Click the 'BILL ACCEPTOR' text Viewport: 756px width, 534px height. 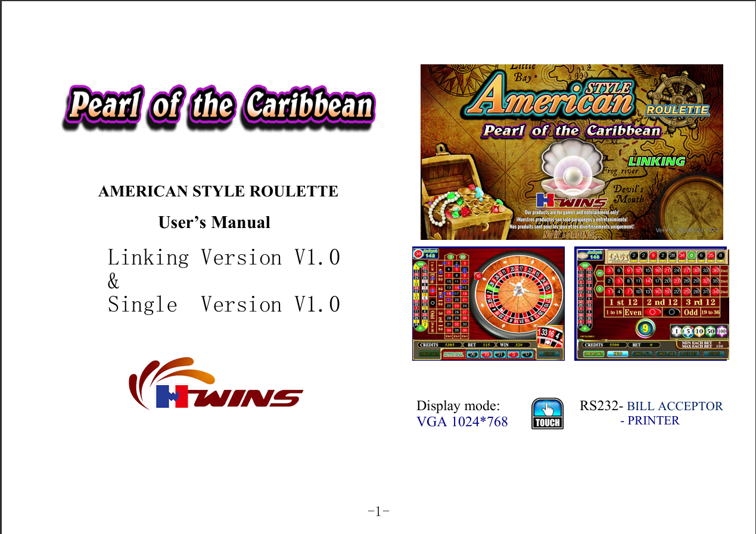click(675, 406)
